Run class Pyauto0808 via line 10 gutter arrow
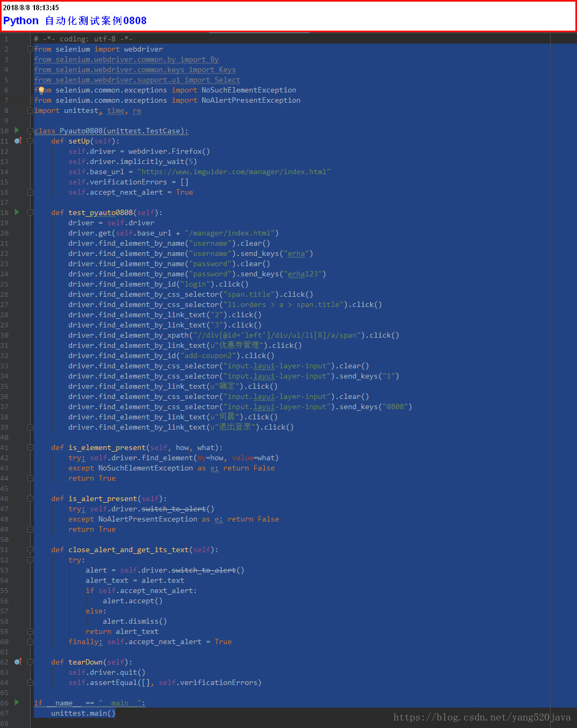This screenshot has width=577, height=728. [17, 130]
